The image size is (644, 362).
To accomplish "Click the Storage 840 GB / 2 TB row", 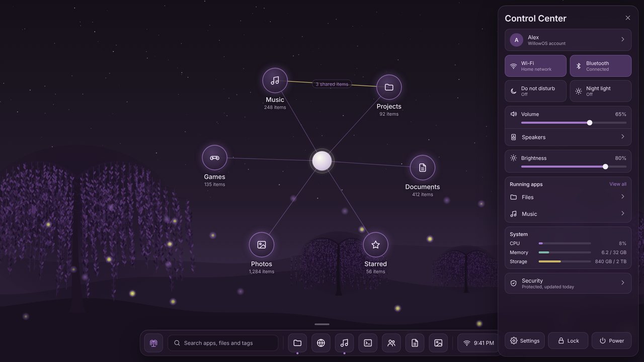I will pyautogui.click(x=568, y=261).
